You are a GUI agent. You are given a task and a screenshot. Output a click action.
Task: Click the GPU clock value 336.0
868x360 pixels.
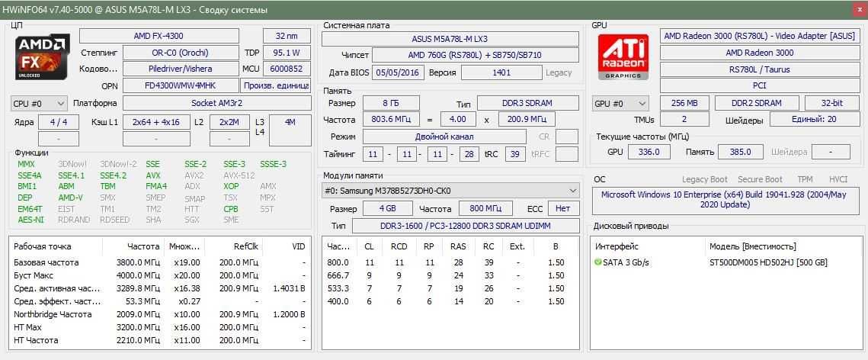click(649, 152)
